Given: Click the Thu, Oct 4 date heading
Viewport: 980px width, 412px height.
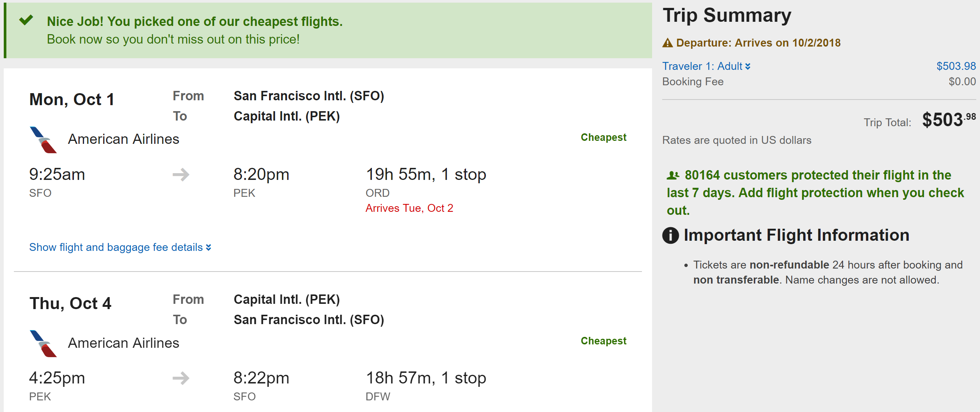Looking at the screenshot, I should 71,303.
